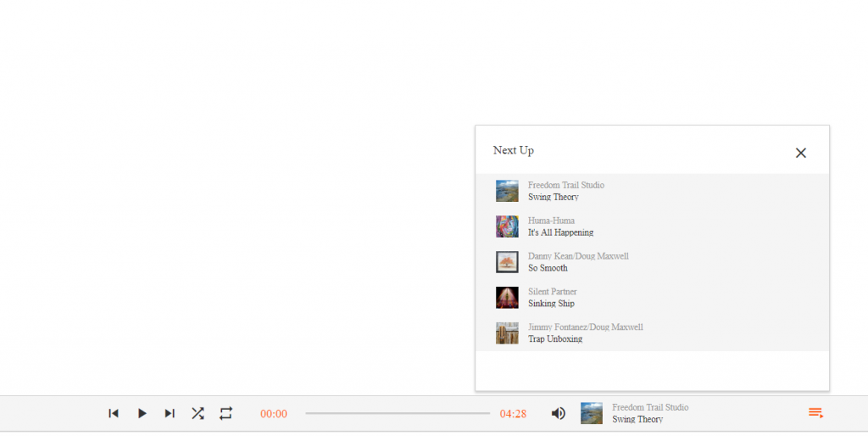This screenshot has width=868, height=436.
Task: Select the Sinking Ship track
Action: pos(652,298)
